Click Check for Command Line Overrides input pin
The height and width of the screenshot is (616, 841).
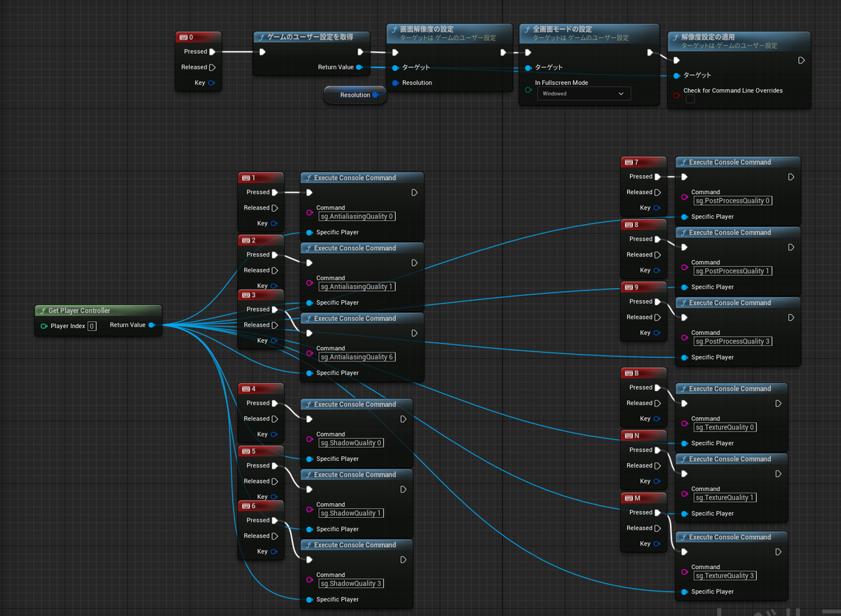pyautogui.click(x=676, y=95)
